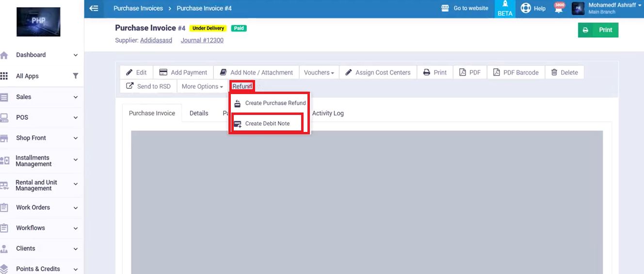Click Add Payment in the toolbar
The width and height of the screenshot is (644, 274).
(x=183, y=72)
